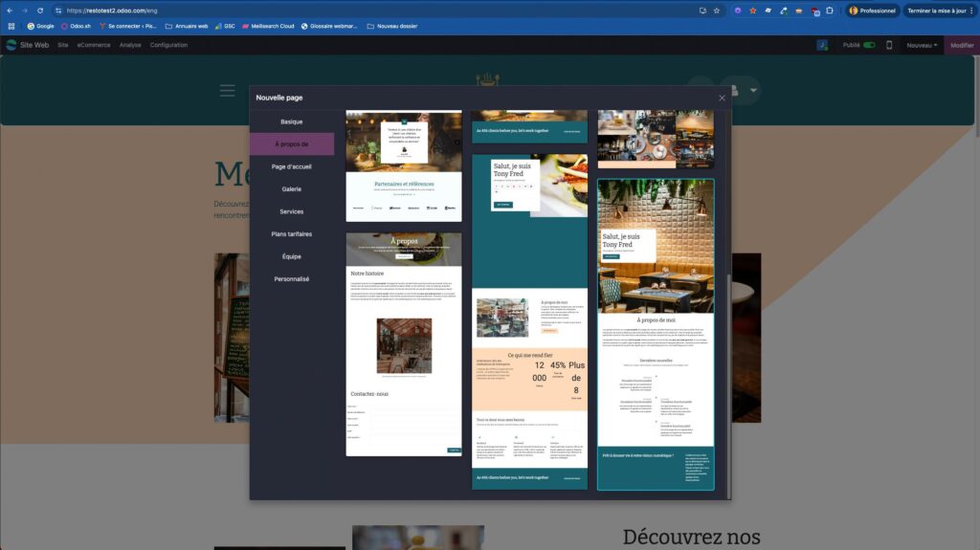Select the Basique template category
980x550 pixels.
click(291, 121)
